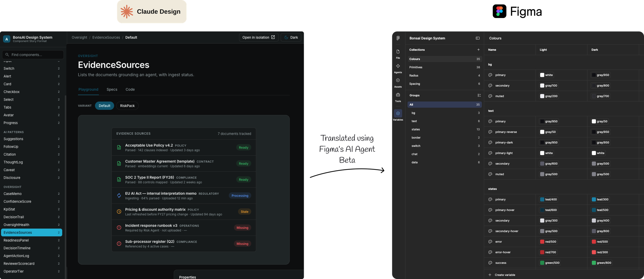
Task: Click the document icon for SOC 2 Type II Report
Action: click(119, 180)
